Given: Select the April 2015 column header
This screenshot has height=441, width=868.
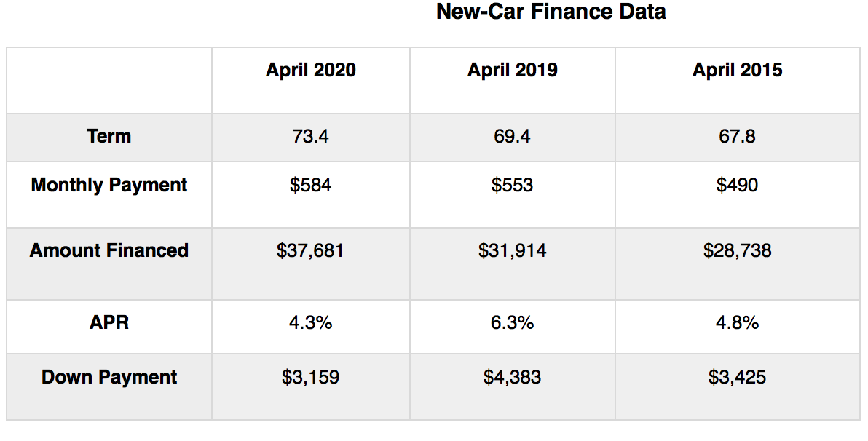Looking at the screenshot, I should tap(737, 70).
